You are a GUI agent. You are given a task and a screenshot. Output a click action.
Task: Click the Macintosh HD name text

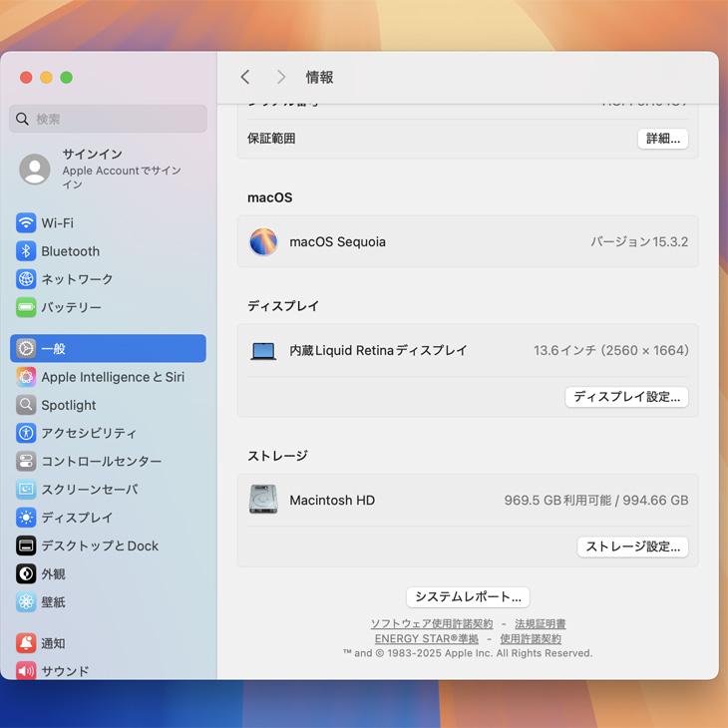[x=332, y=500]
